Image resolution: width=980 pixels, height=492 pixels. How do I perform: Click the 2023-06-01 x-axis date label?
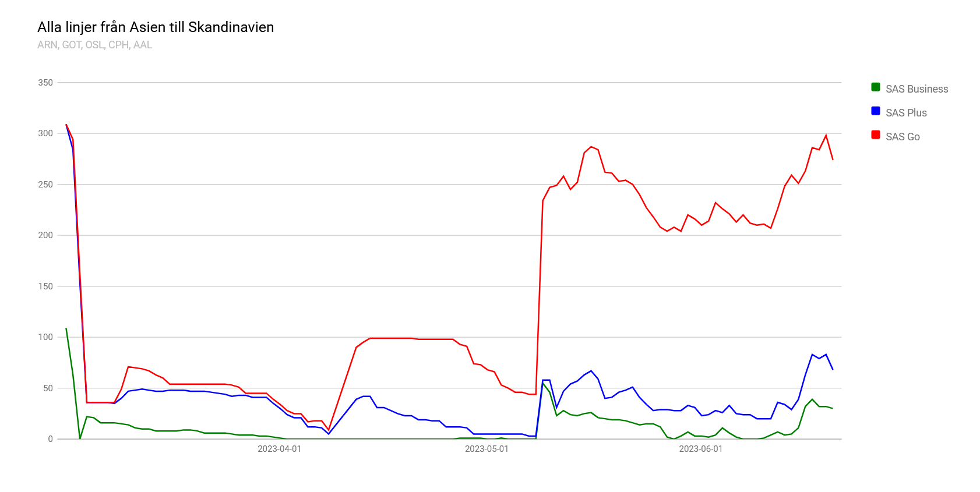point(700,449)
